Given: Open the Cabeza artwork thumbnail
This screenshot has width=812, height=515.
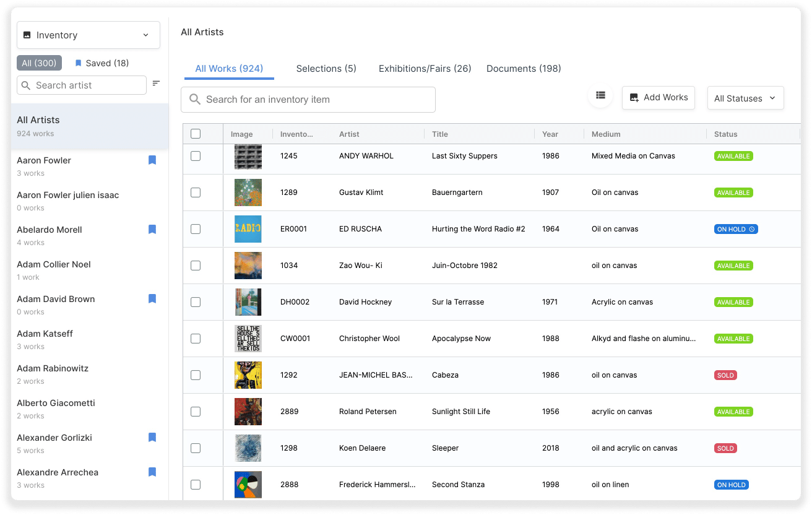Looking at the screenshot, I should pyautogui.click(x=248, y=375).
